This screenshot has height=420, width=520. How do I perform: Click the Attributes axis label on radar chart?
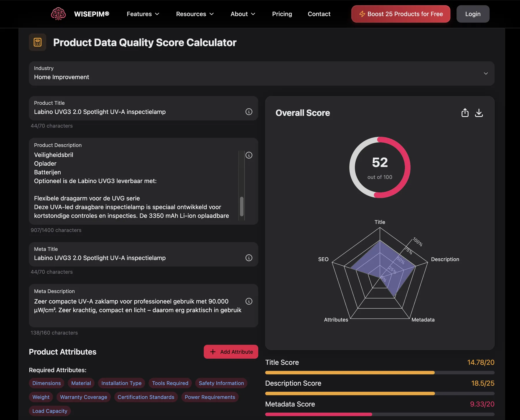(x=336, y=320)
